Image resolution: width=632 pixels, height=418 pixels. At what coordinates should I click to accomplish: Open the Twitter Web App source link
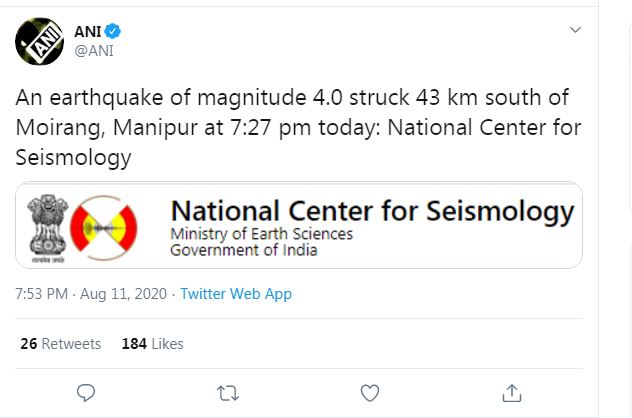point(236,294)
